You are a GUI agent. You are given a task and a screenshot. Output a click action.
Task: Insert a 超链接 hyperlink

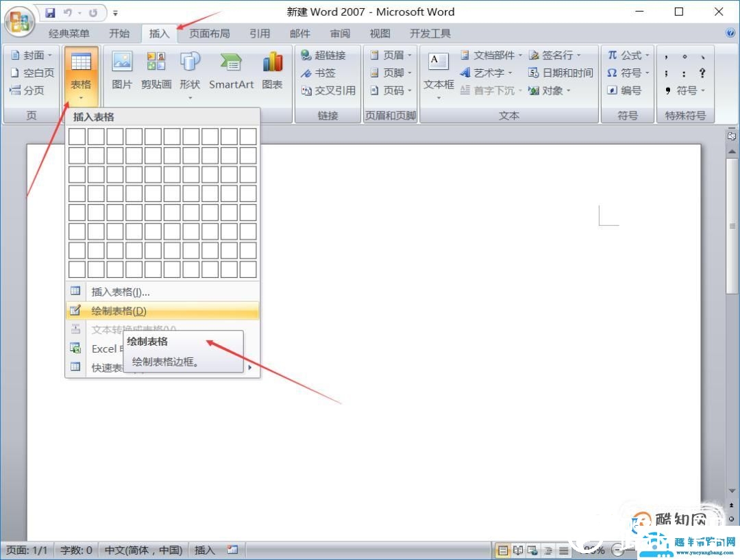pos(323,55)
